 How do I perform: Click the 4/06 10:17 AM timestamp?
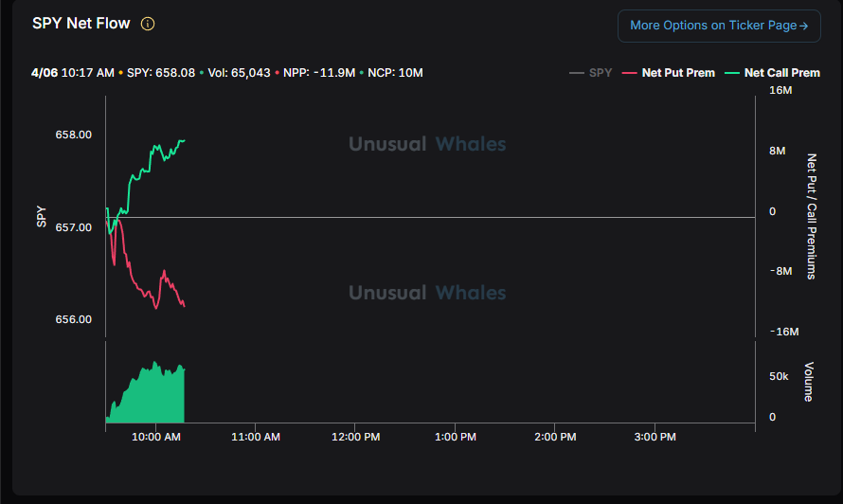(x=73, y=73)
